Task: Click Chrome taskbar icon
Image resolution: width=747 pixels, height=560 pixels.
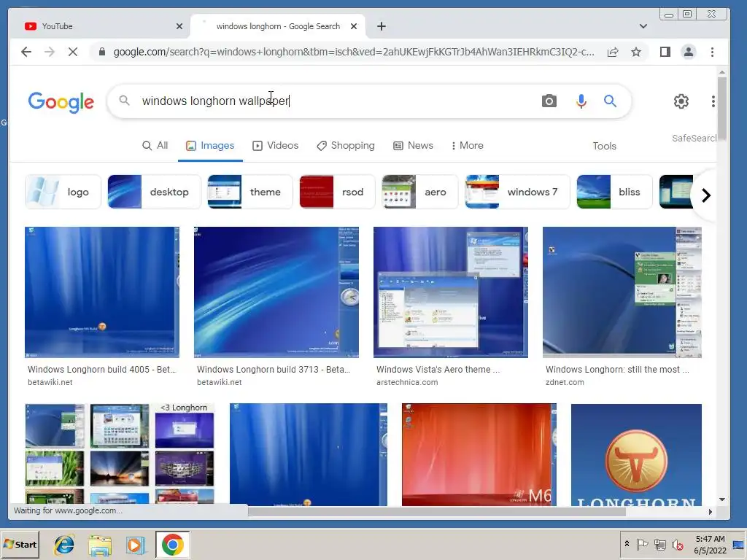Action: [172, 544]
